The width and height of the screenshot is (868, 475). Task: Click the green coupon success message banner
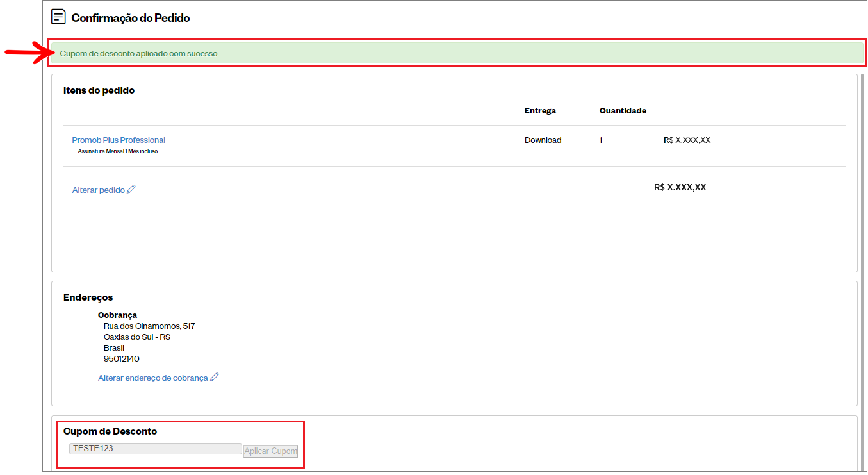[457, 53]
